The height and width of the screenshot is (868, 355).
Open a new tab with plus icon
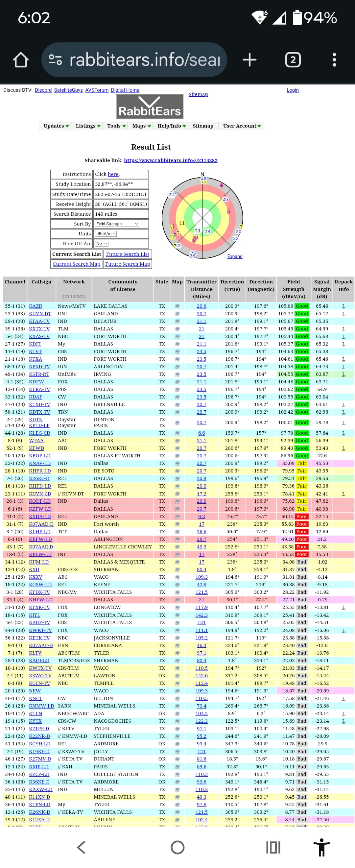(249, 60)
